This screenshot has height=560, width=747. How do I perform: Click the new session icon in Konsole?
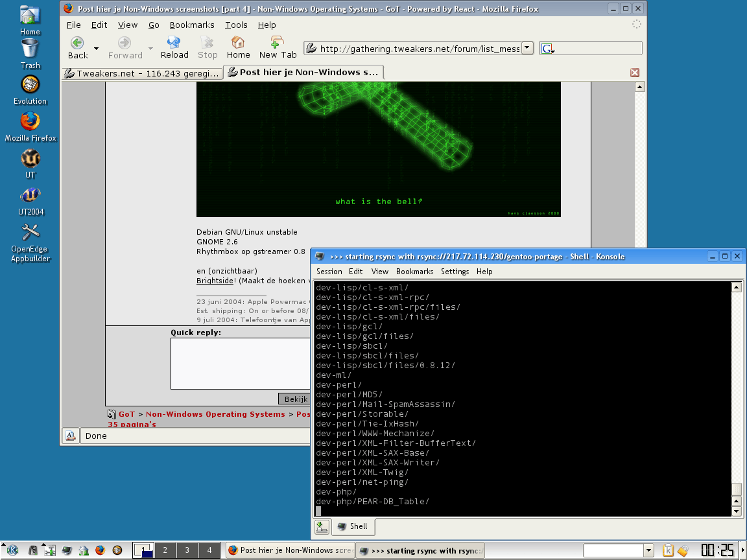(322, 526)
